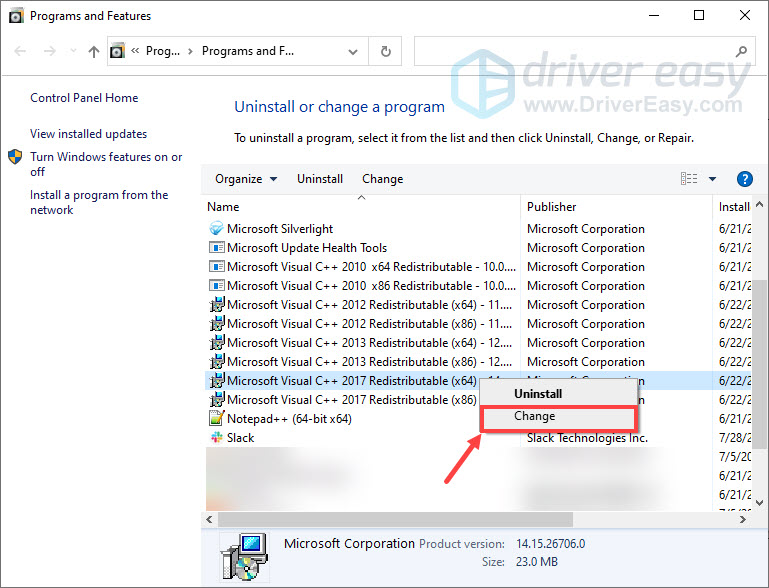Image resolution: width=769 pixels, height=588 pixels.
Task: Select Visual C++ 2010 x86 Redistributable entry
Action: point(371,285)
